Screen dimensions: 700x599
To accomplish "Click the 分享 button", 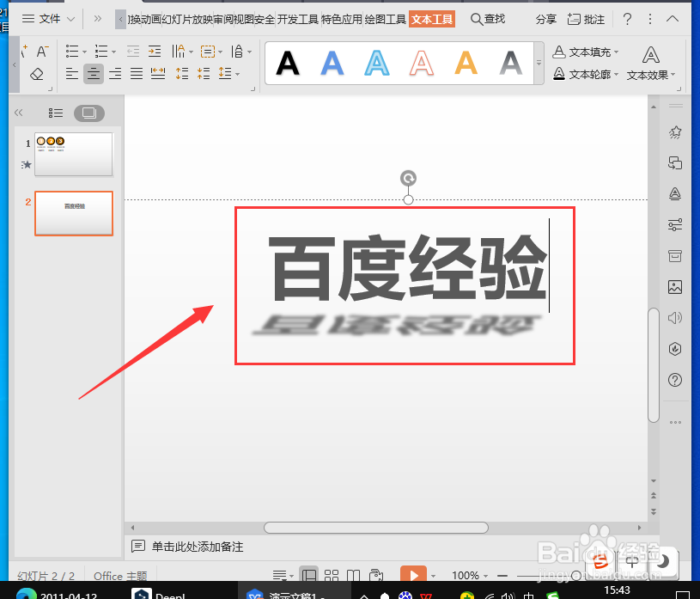I will click(x=546, y=19).
